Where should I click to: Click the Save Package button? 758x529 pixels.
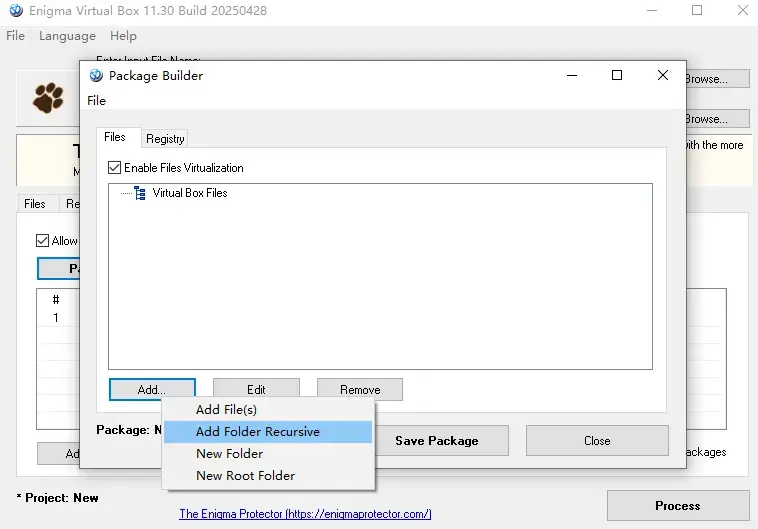coord(437,441)
